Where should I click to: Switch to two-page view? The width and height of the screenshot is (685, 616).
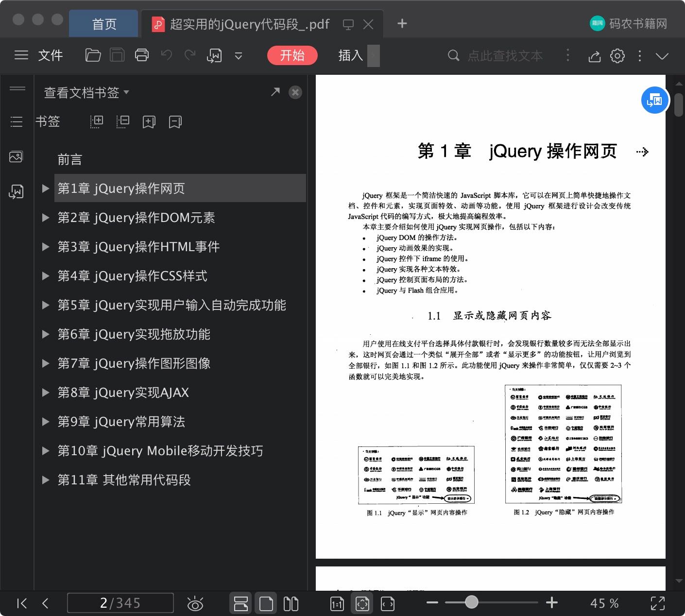(x=291, y=603)
